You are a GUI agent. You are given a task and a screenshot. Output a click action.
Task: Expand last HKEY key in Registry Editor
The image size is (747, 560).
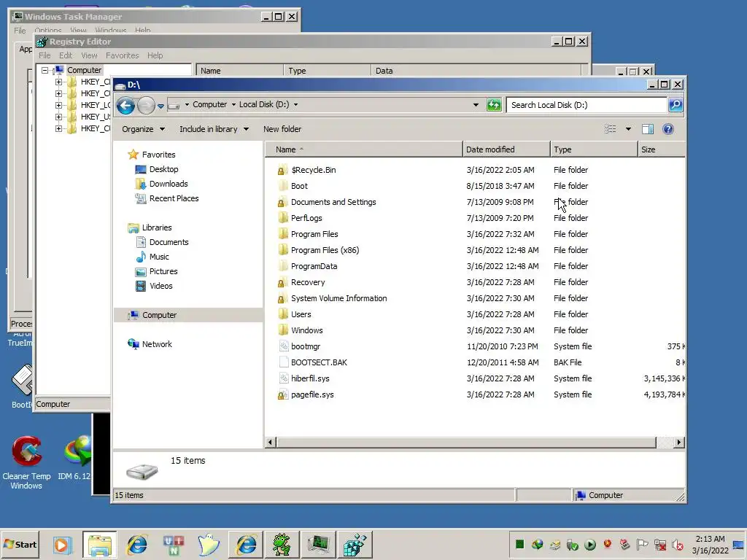[58, 128]
